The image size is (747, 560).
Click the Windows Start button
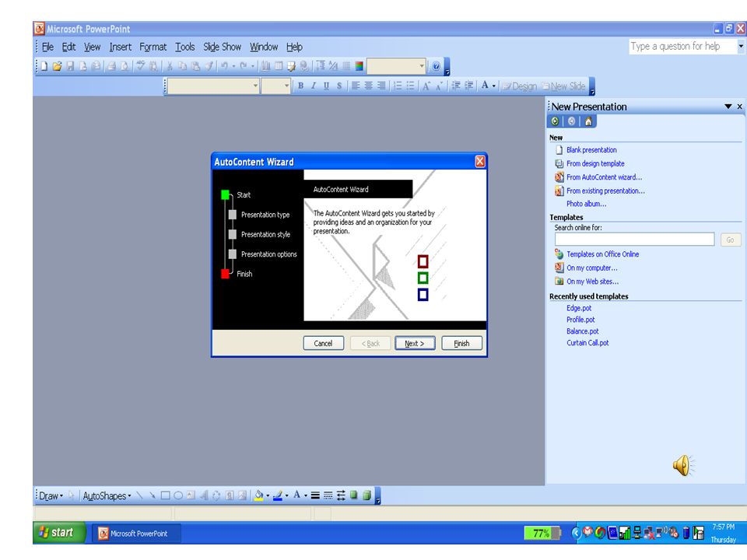coord(59,532)
